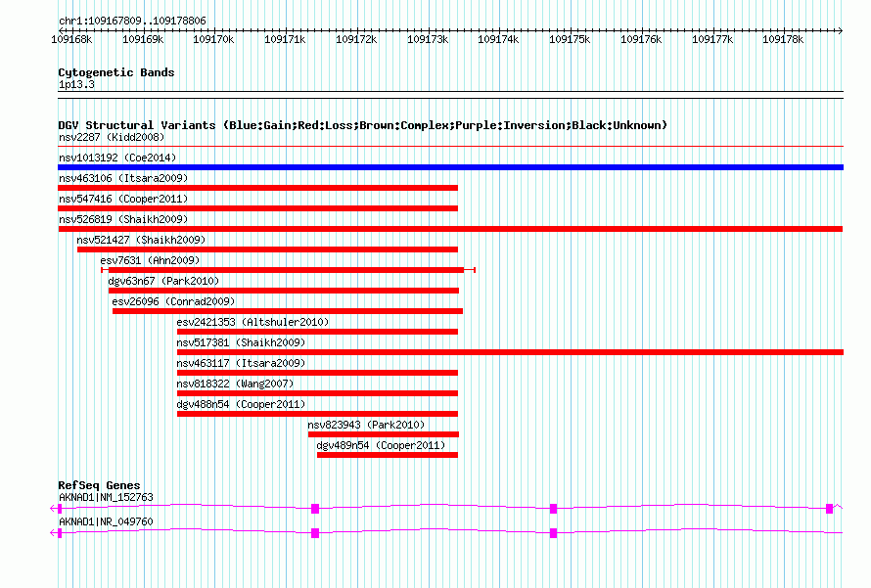The width and height of the screenshot is (871, 588).
Task: Open the nsv517381 (Shaikh2009) variant label
Action: (x=241, y=342)
